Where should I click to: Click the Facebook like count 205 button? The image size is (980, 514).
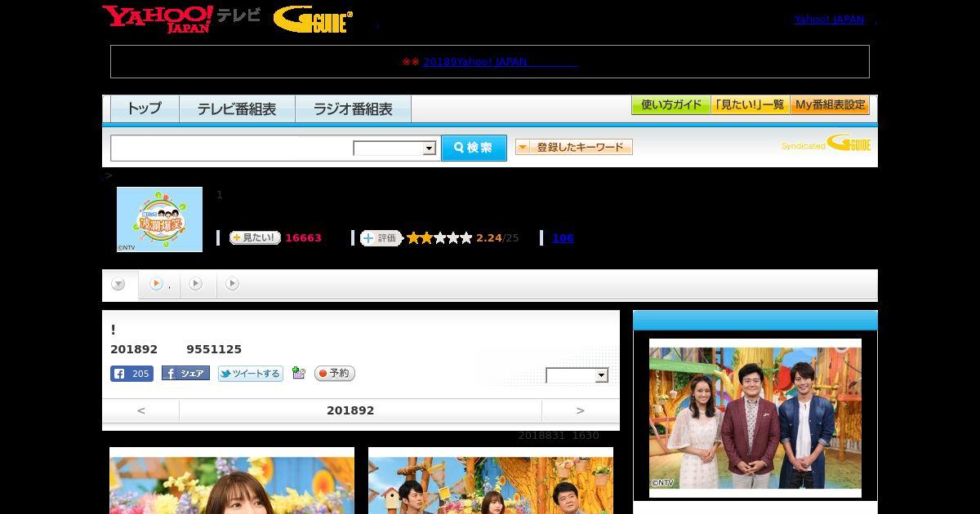131,374
